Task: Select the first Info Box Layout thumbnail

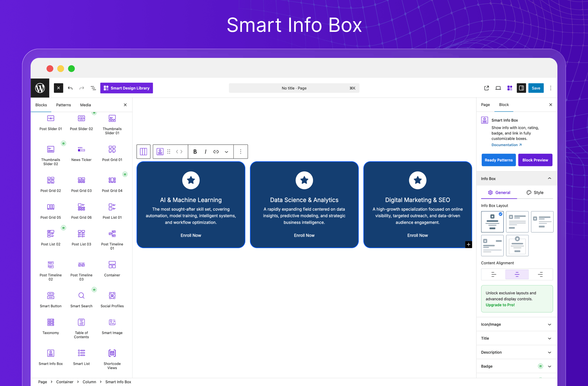Action: coord(492,222)
